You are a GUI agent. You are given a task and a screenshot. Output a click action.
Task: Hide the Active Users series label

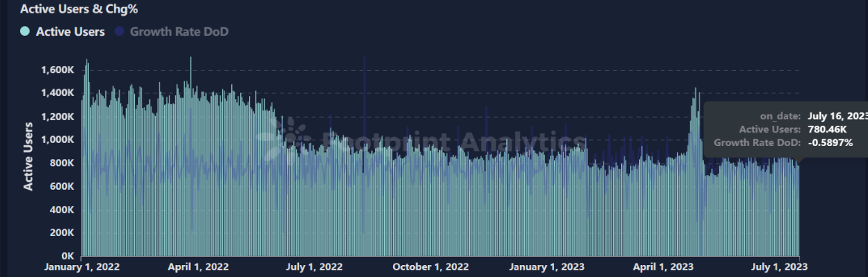[70, 31]
